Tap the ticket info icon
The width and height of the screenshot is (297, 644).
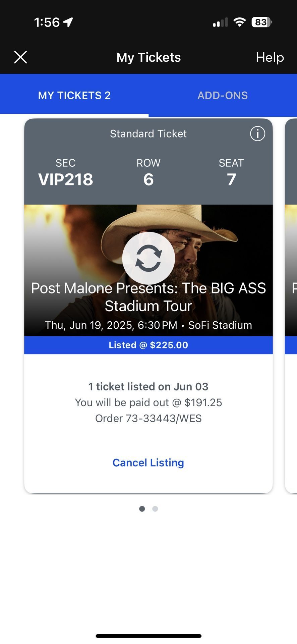tap(257, 133)
